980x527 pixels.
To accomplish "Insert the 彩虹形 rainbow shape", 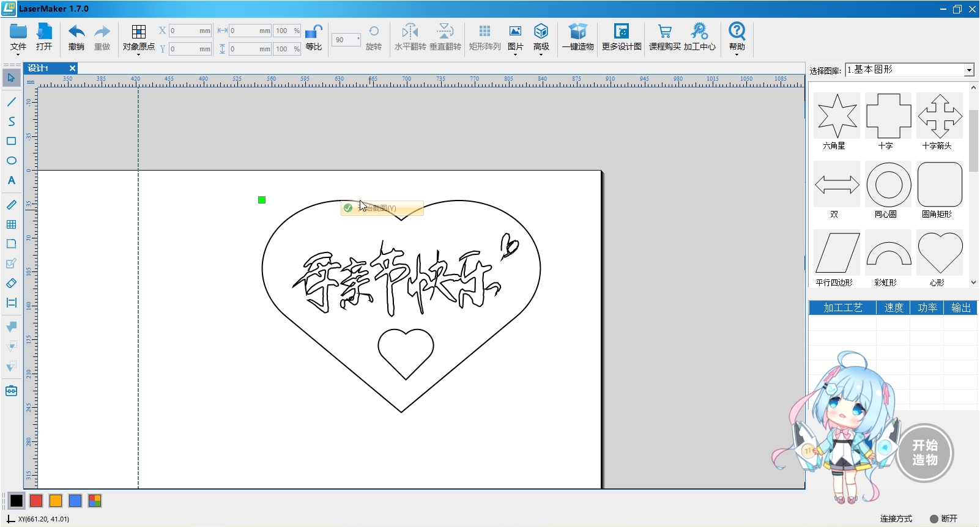I will [x=888, y=253].
